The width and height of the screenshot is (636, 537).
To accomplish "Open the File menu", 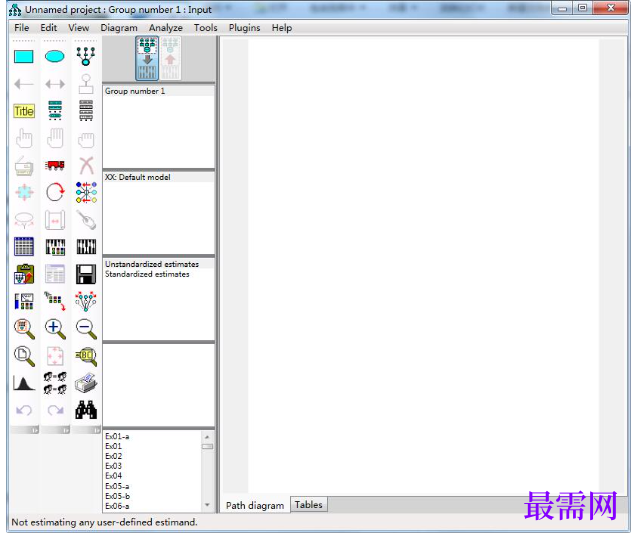I will (21, 28).
